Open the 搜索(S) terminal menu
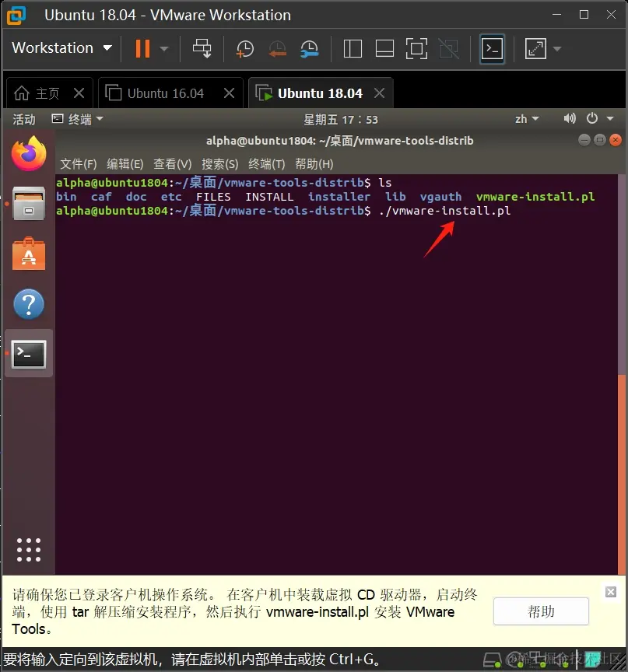 [220, 163]
